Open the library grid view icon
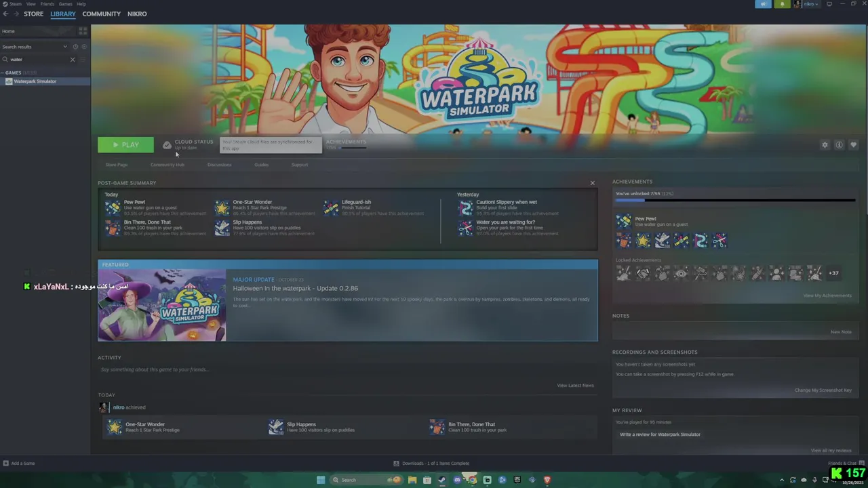 (83, 31)
